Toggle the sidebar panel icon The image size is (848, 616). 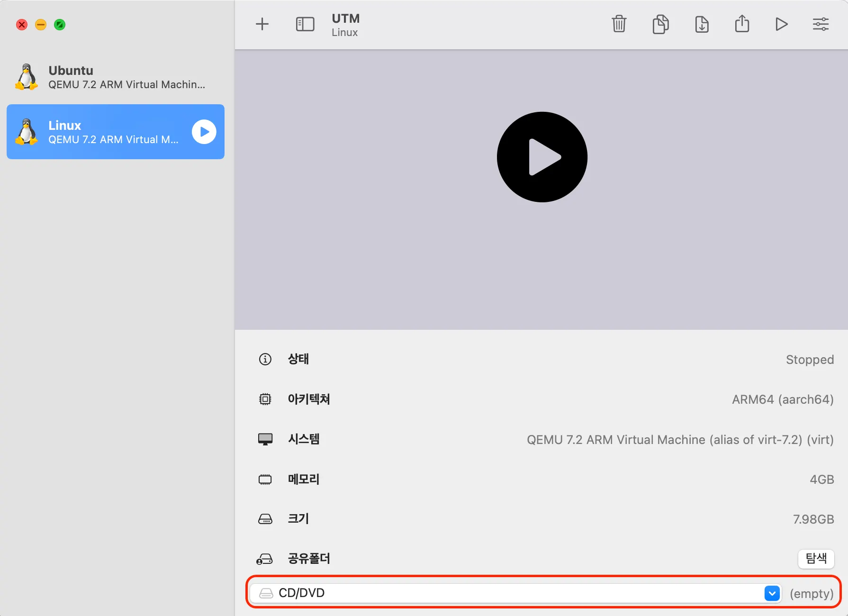tap(305, 24)
